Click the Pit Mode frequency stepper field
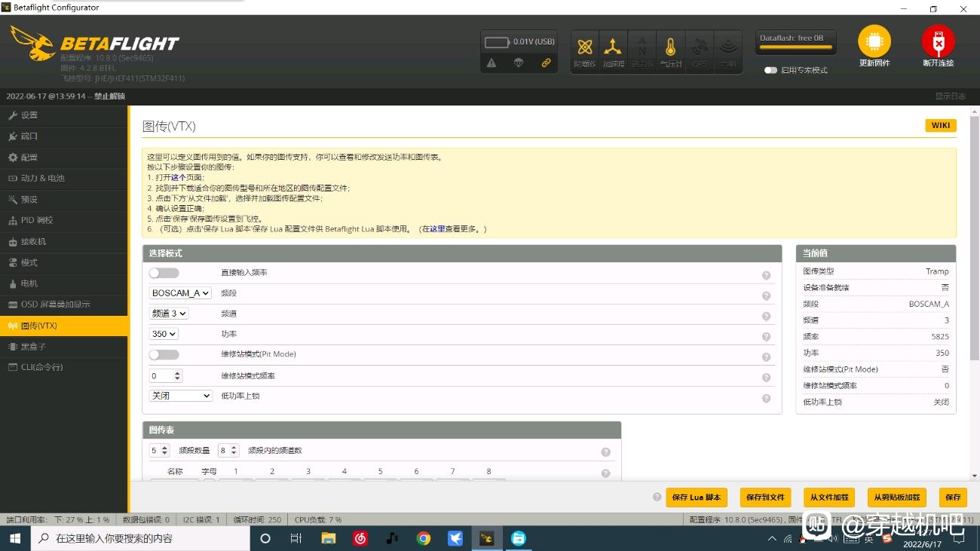Screen dimensions: 980x551 tap(166, 375)
